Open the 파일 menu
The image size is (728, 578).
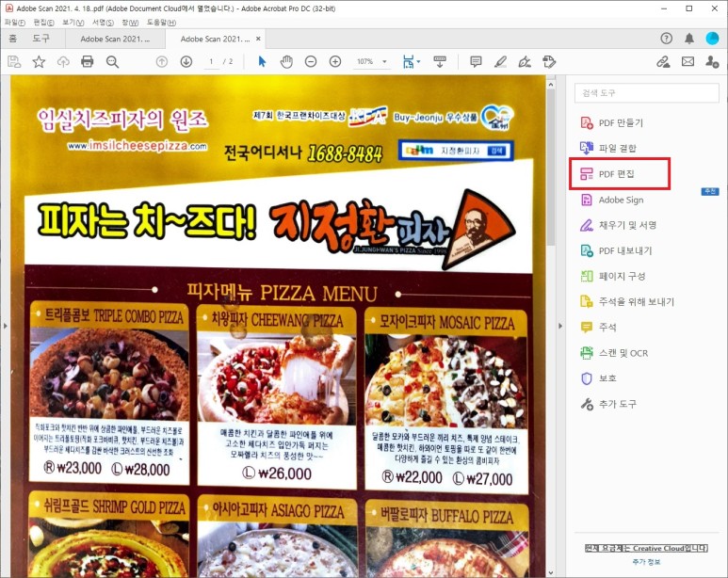(15, 23)
